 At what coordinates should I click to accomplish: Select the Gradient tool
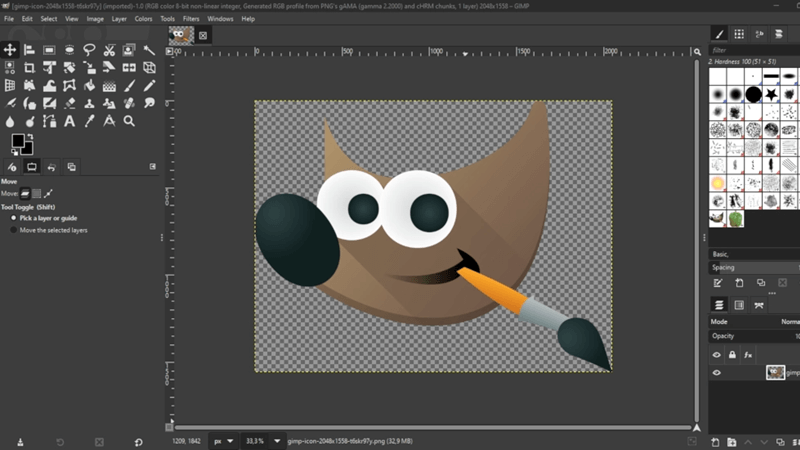pos(109,85)
